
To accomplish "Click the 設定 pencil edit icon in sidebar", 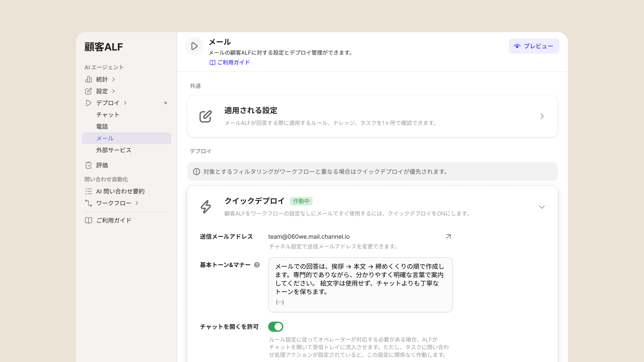I will pos(88,91).
